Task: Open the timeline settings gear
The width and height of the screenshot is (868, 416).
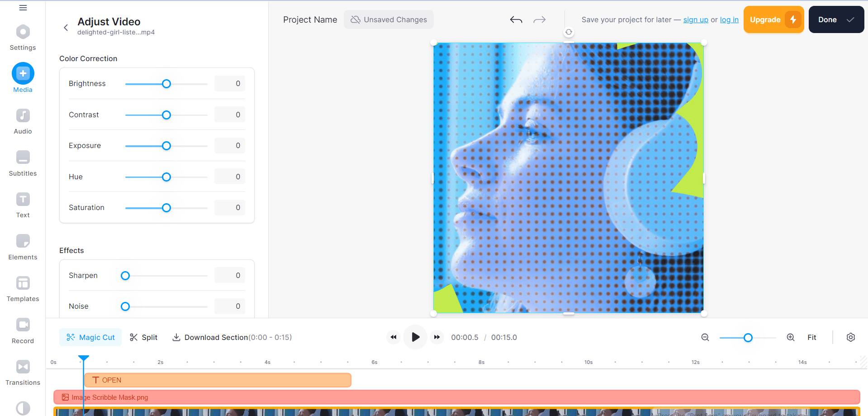Action: pyautogui.click(x=851, y=337)
